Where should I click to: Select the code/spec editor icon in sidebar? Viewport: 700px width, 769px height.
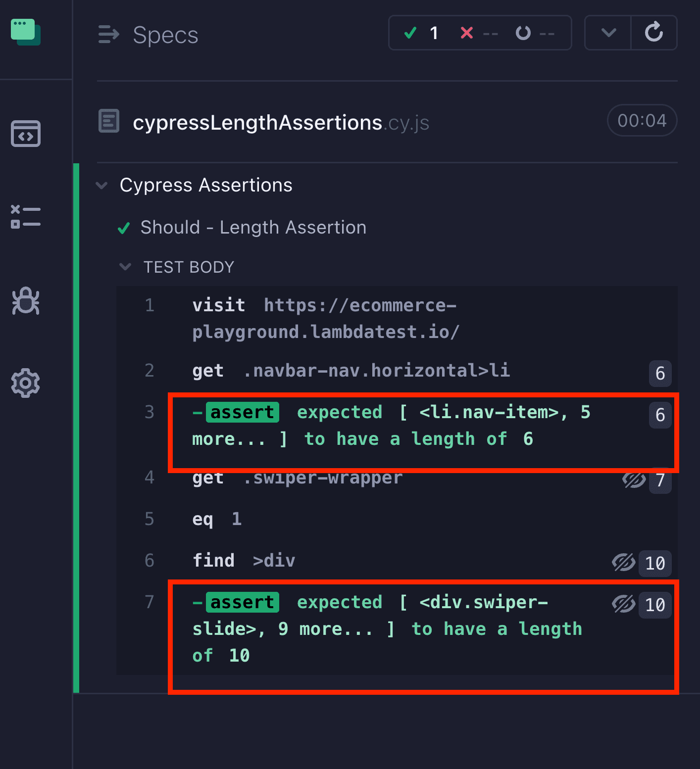[25, 134]
